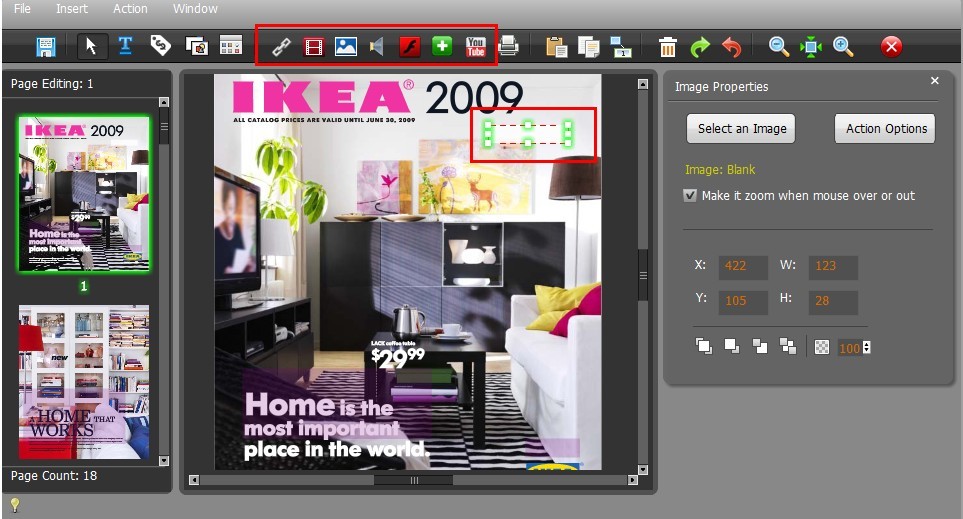
Task: Close the Image Properties panel
Action: (x=935, y=80)
